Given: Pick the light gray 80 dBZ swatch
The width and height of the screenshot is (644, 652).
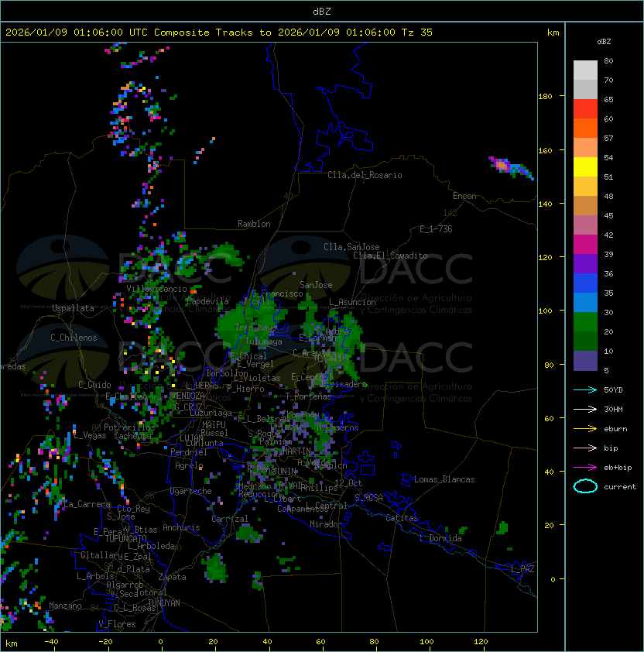Looking at the screenshot, I should (x=585, y=70).
